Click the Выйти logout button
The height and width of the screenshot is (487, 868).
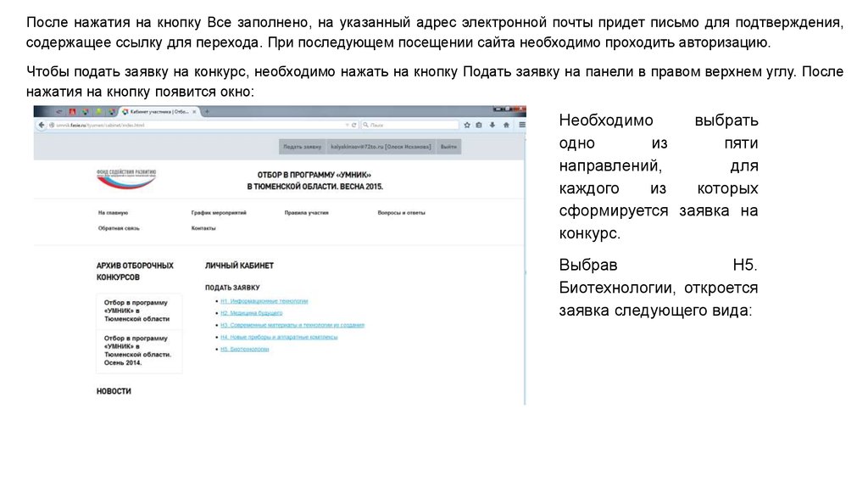[x=448, y=147]
